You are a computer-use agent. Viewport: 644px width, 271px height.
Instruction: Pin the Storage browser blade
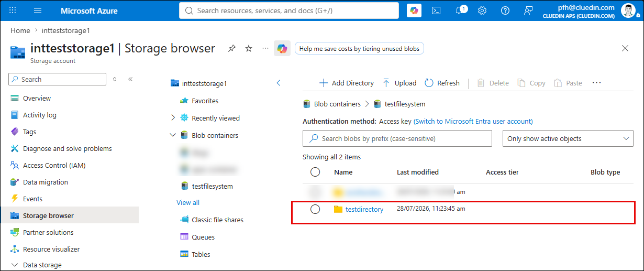(231, 48)
